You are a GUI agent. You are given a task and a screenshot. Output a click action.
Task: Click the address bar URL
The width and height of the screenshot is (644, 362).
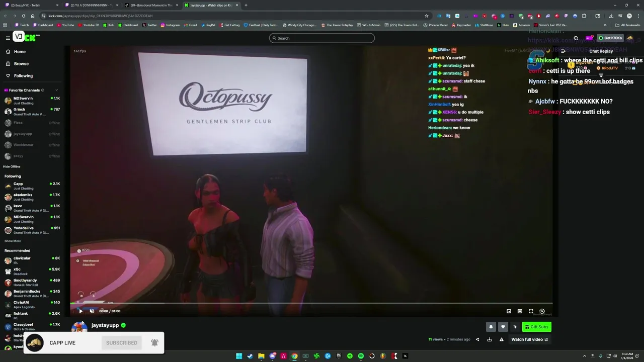101,16
